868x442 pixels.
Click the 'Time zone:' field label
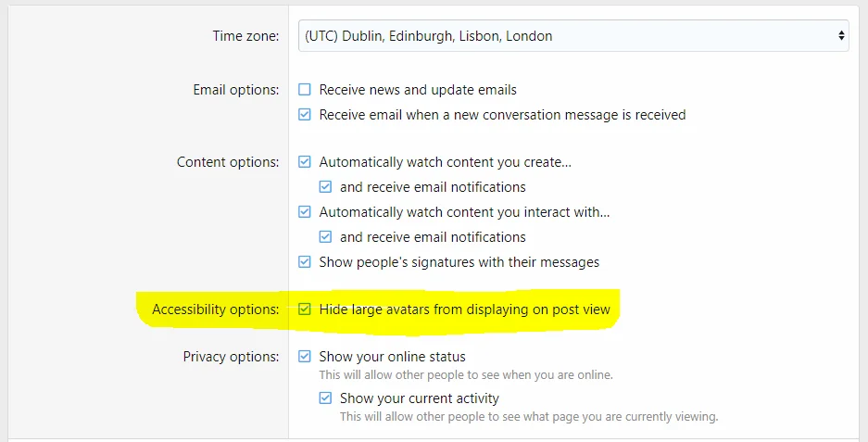tap(245, 36)
